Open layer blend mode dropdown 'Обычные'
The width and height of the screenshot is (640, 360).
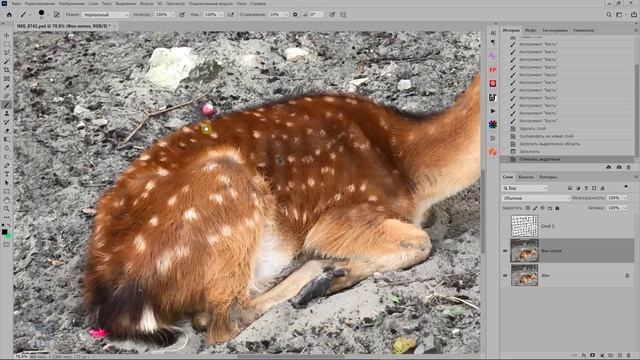pyautogui.click(x=536, y=198)
